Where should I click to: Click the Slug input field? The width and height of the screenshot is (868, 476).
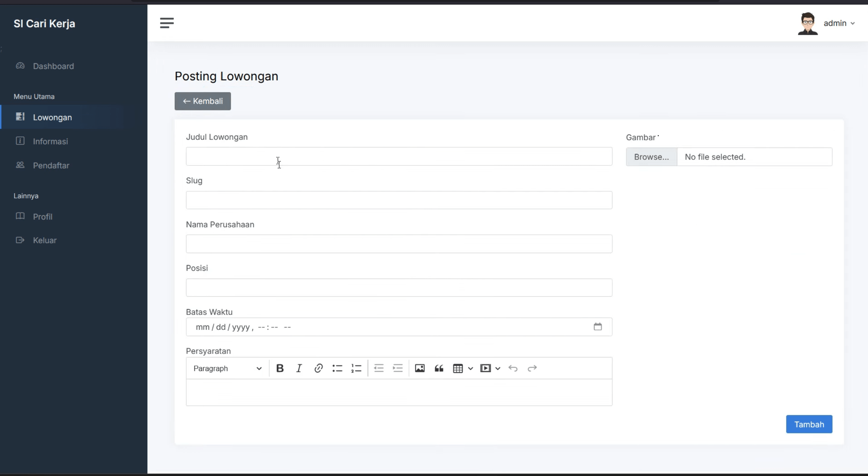pos(399,200)
